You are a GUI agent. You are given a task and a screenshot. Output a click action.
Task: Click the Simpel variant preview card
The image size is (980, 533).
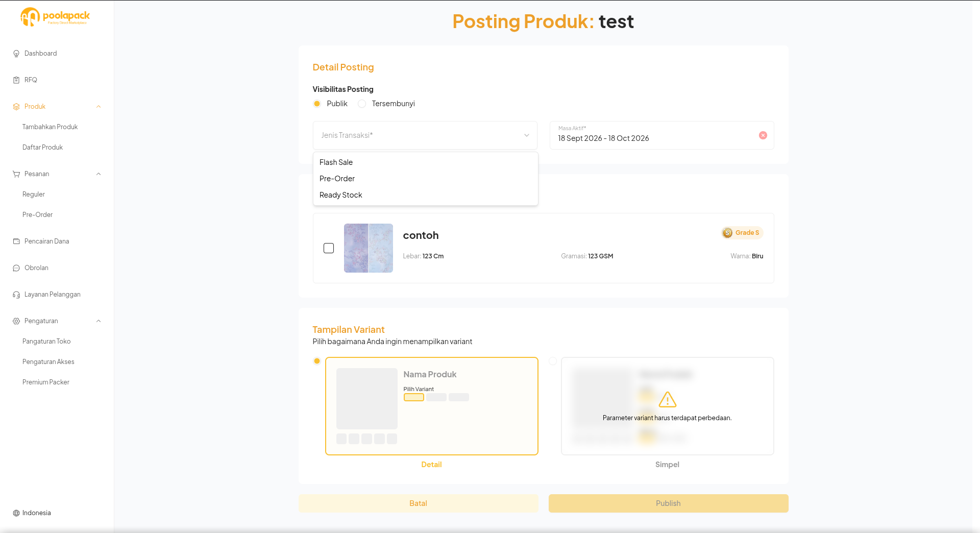(668, 406)
